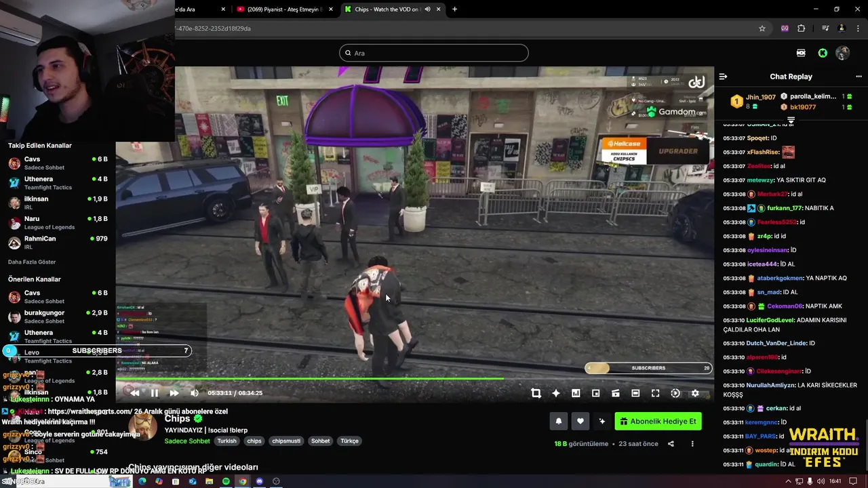Open the taskbar volume control
Image resolution: width=868 pixels, height=488 pixels.
[x=821, y=481]
